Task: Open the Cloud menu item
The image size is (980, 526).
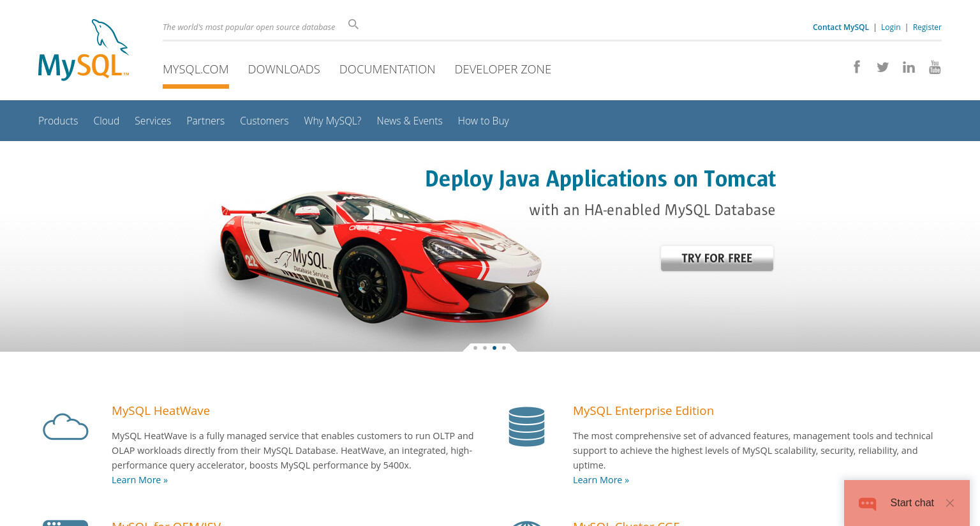Action: pyautogui.click(x=107, y=121)
